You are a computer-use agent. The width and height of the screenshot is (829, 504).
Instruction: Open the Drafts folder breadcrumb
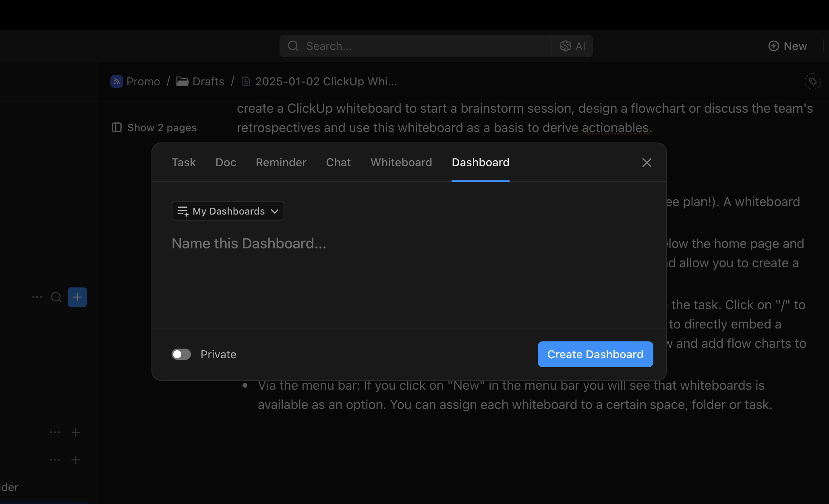(x=200, y=81)
